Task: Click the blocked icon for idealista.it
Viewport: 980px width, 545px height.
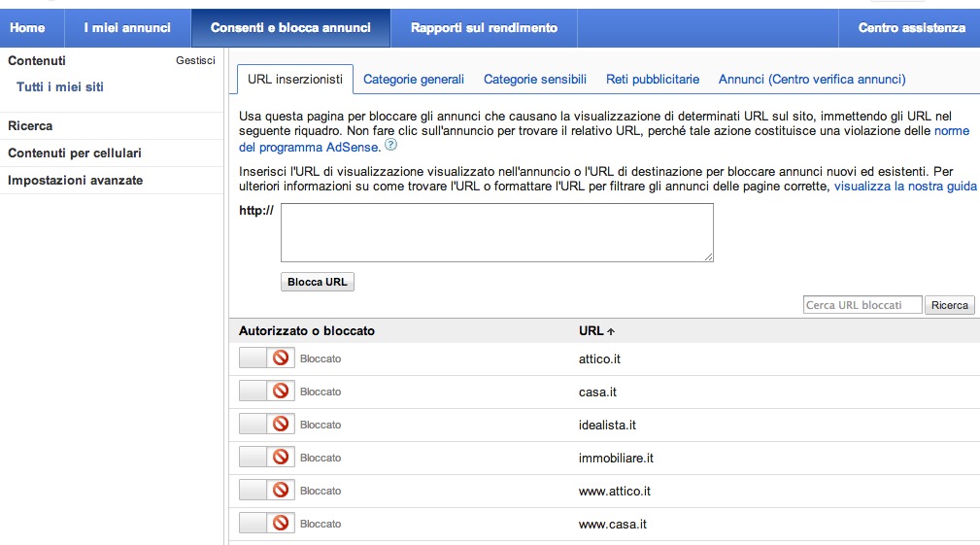Action: pyautogui.click(x=282, y=425)
